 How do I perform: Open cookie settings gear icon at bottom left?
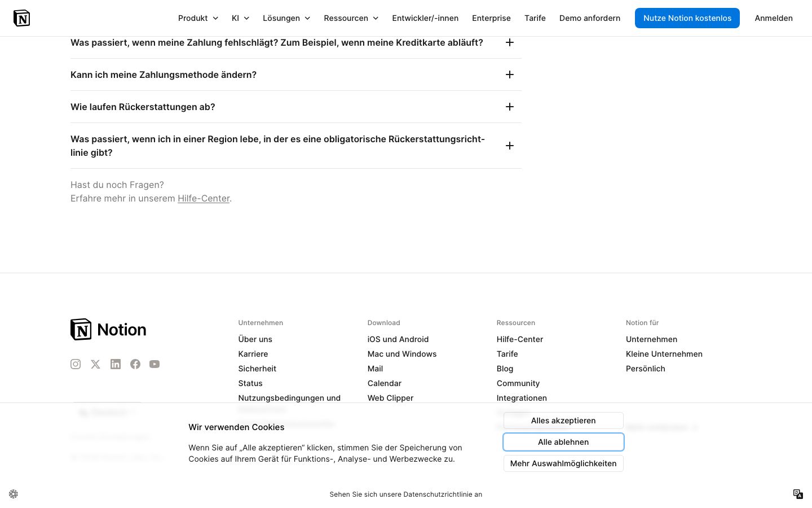tap(14, 494)
